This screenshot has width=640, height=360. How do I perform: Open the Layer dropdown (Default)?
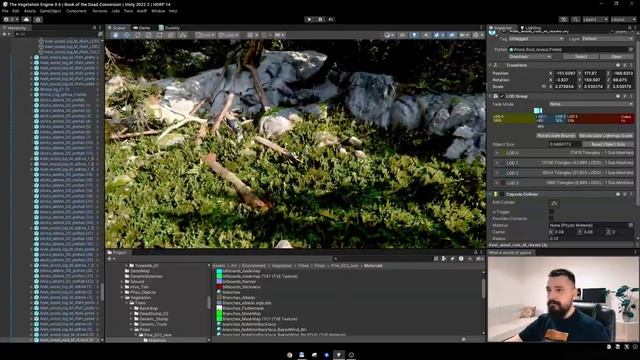pyautogui.click(x=607, y=39)
